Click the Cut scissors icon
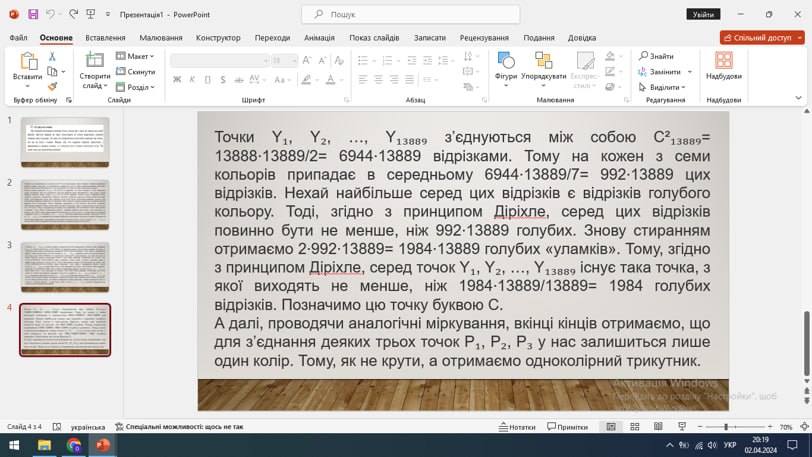The image size is (812, 457). click(x=52, y=56)
